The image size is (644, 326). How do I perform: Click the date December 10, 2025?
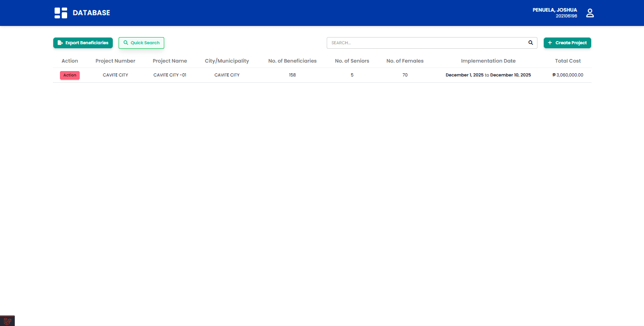click(511, 75)
